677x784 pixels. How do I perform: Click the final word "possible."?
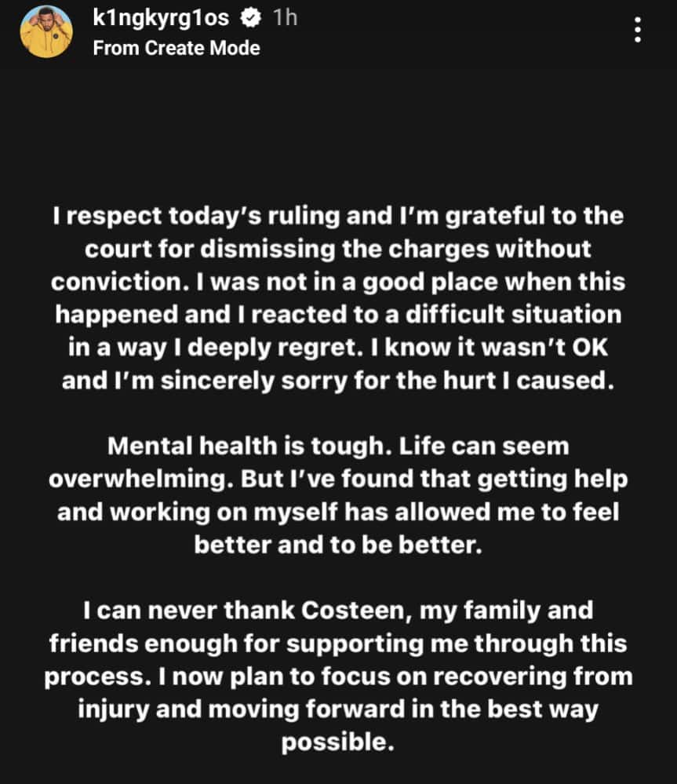tap(337, 741)
